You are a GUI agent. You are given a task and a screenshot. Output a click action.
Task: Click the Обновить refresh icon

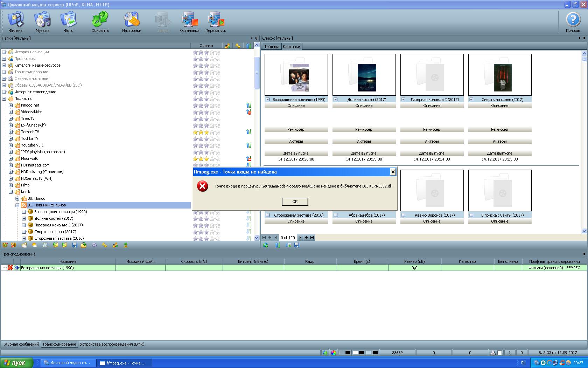coord(100,22)
